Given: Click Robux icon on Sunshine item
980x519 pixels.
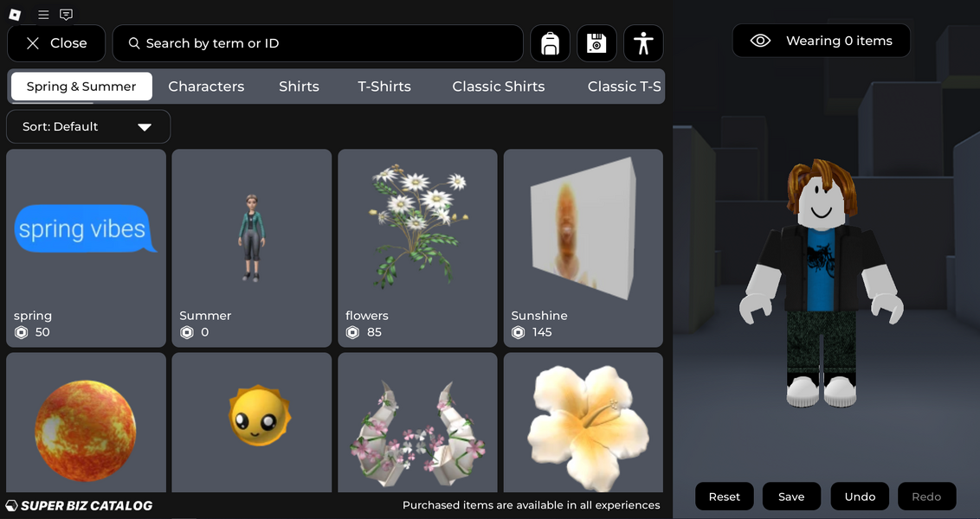Looking at the screenshot, I should point(518,332).
